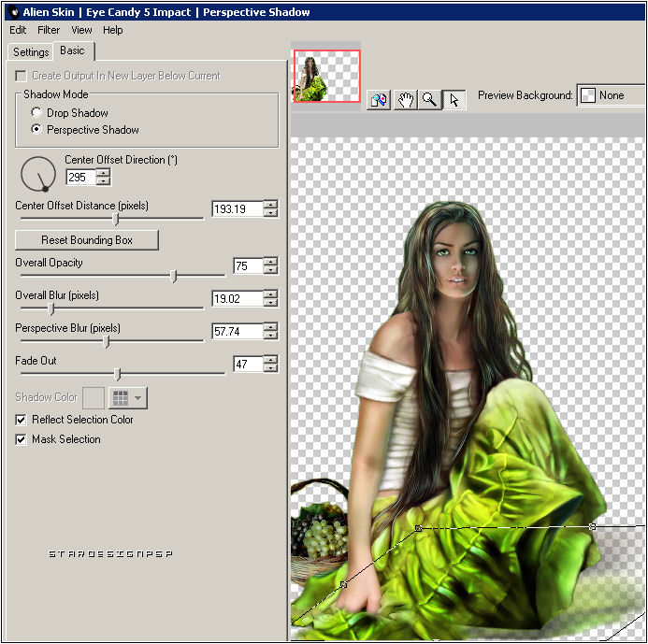Viewport: 648px width, 644px height.
Task: Increase Perspective Blur with up arrow
Action: (270, 327)
